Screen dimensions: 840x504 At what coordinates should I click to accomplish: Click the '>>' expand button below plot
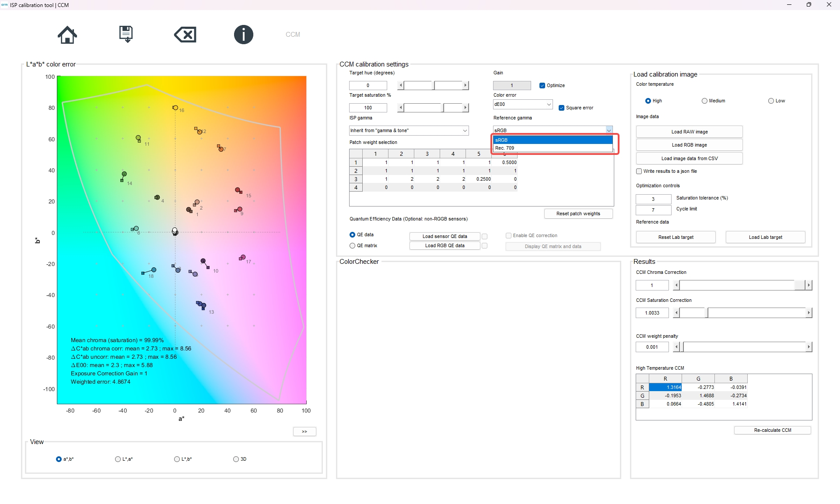click(304, 431)
